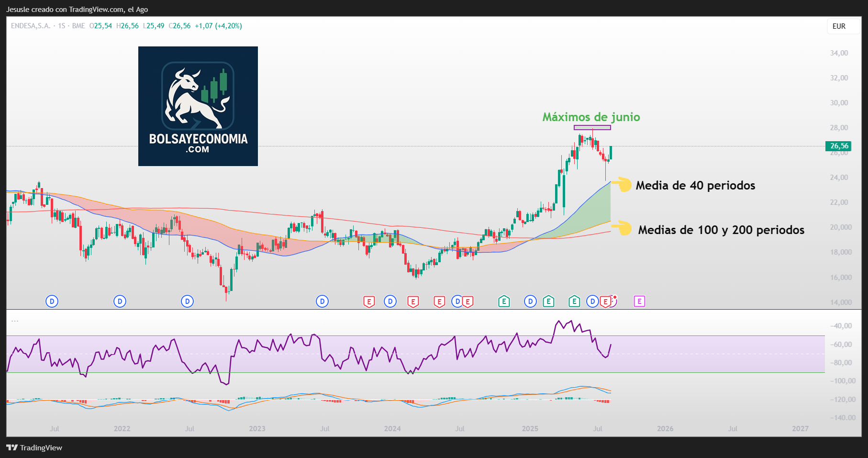Image resolution: width=868 pixels, height=458 pixels.
Task: Click the current price label 26,56
Action: click(839, 146)
